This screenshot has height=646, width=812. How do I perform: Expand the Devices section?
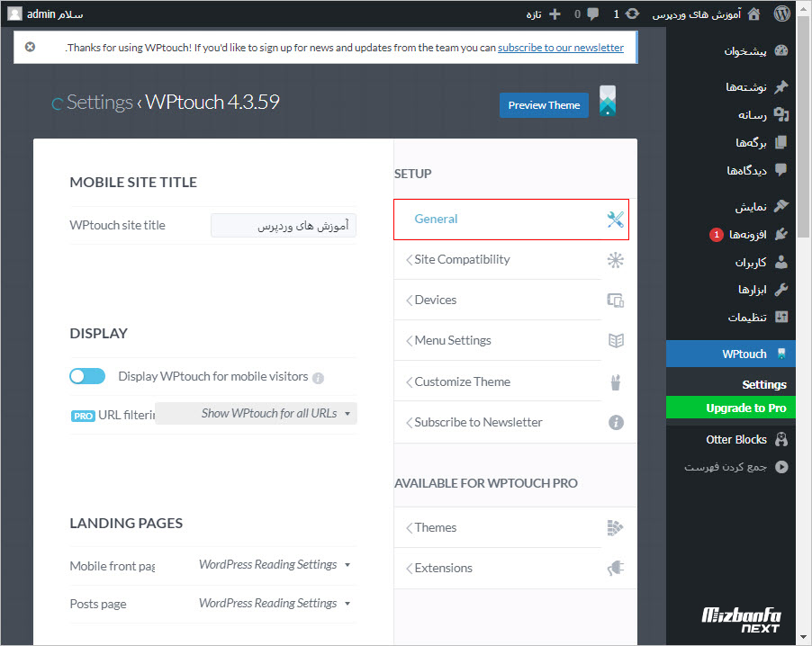click(x=497, y=301)
